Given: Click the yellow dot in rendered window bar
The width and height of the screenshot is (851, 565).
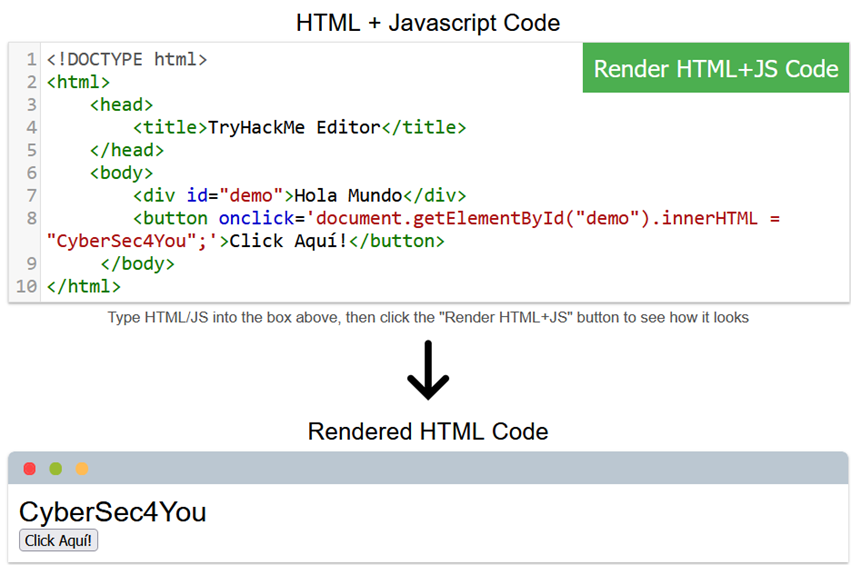Looking at the screenshot, I should click(82, 469).
